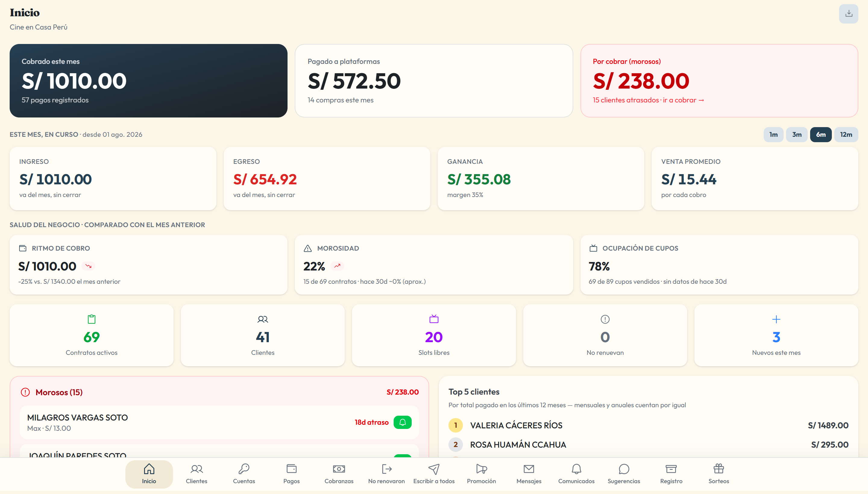Click the '-25% vs. S/ 1340.00' comparison text
Viewport: 868px width, 494px height.
69,282
